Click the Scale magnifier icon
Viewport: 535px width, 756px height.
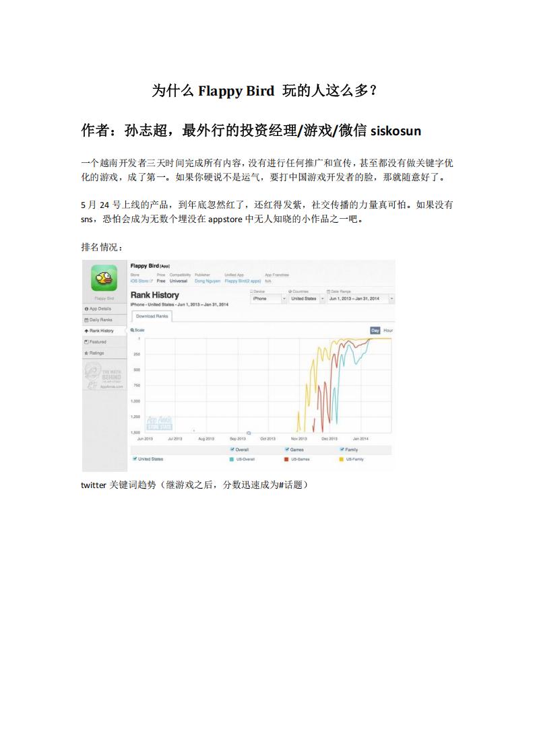[132, 331]
